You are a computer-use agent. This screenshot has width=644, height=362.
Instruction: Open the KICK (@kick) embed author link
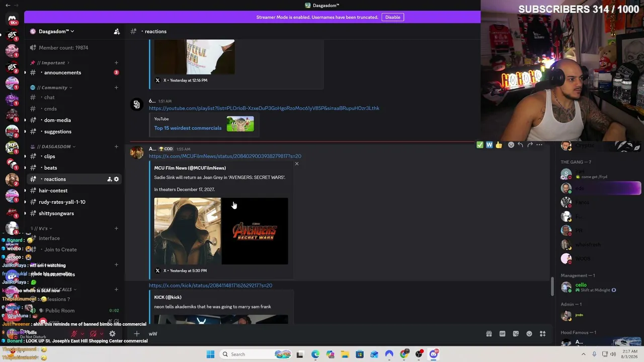(x=168, y=297)
